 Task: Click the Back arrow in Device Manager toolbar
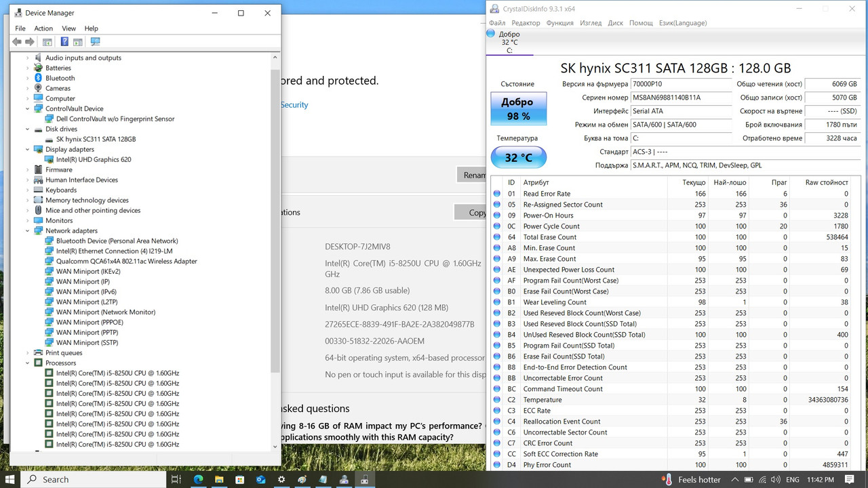(x=17, y=42)
